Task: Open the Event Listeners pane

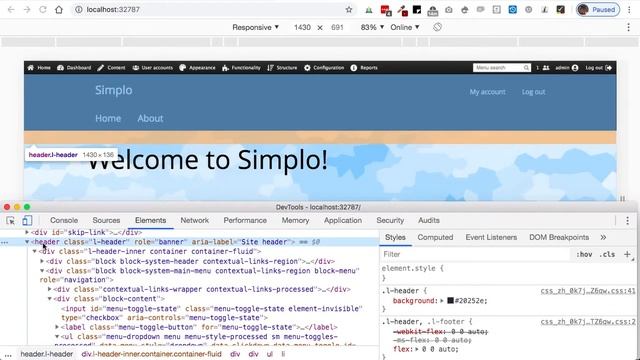Action: pos(491,238)
